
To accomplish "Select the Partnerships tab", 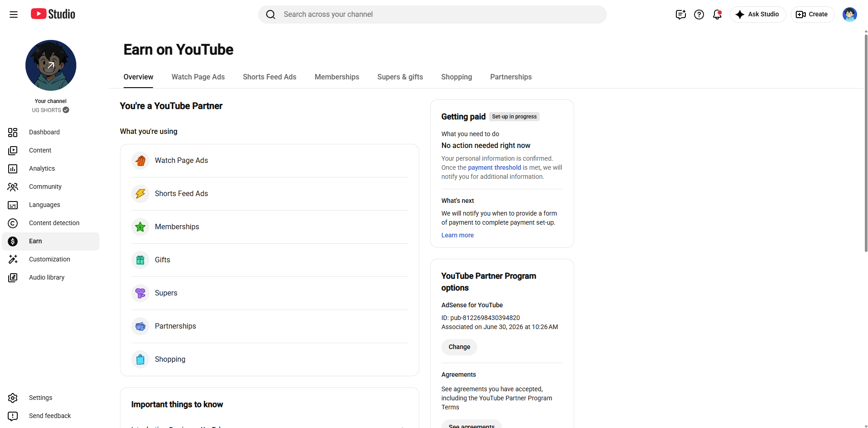I will click(x=511, y=77).
